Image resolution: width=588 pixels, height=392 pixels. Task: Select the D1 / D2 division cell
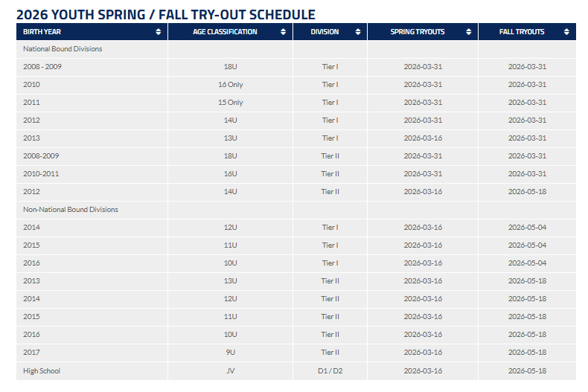click(x=330, y=370)
